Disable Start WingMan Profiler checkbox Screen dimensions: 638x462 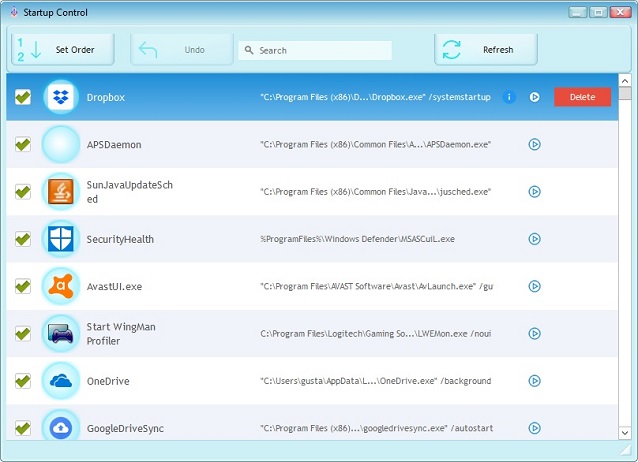[23, 333]
